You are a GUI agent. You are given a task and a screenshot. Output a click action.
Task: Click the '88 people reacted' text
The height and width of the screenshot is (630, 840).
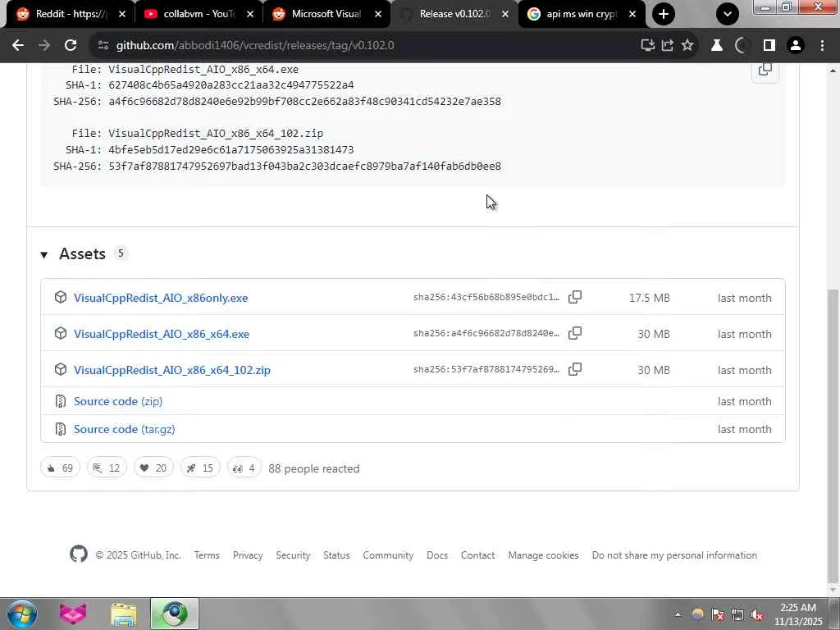314,468
